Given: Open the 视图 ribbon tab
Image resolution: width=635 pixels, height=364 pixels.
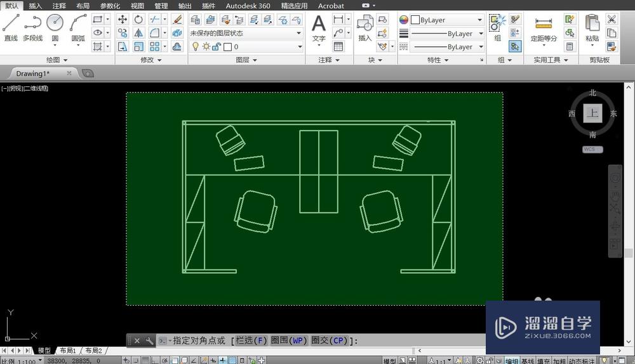Looking at the screenshot, I should coord(137,6).
